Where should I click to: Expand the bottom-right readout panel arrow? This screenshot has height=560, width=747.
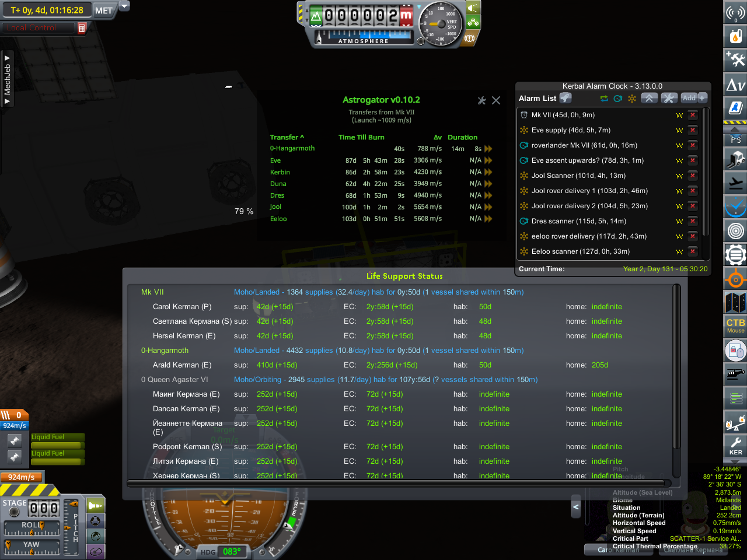[x=576, y=508]
